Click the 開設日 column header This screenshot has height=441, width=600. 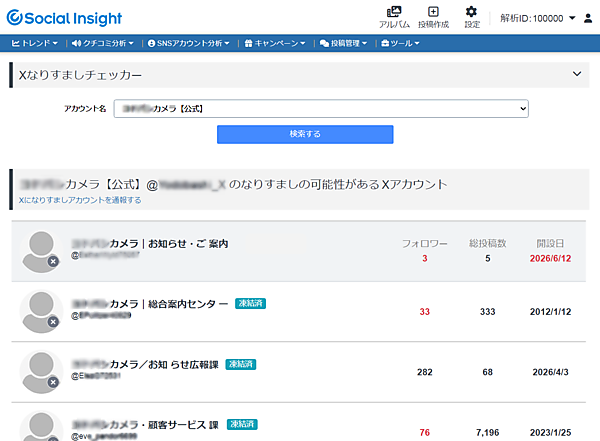coord(550,243)
